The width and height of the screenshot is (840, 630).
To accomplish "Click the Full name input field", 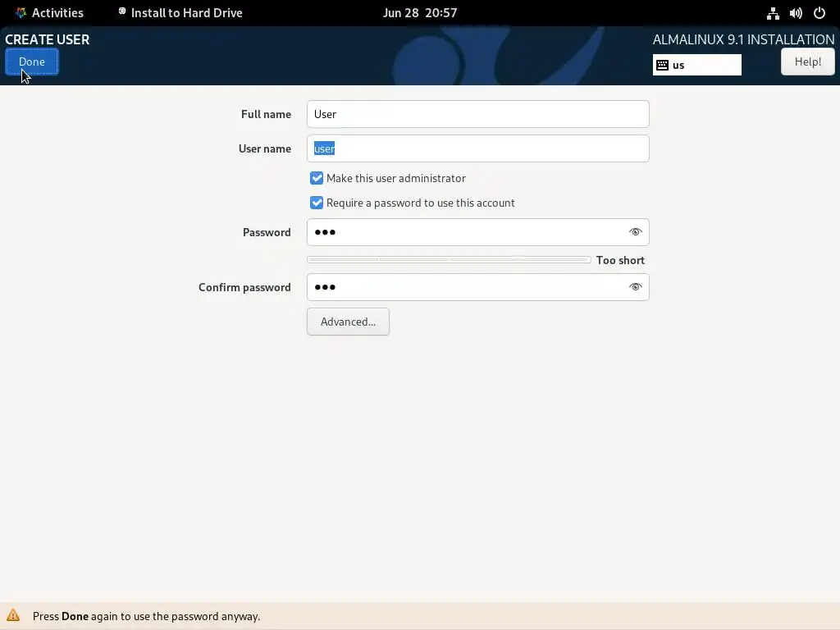I will pyautogui.click(x=478, y=114).
